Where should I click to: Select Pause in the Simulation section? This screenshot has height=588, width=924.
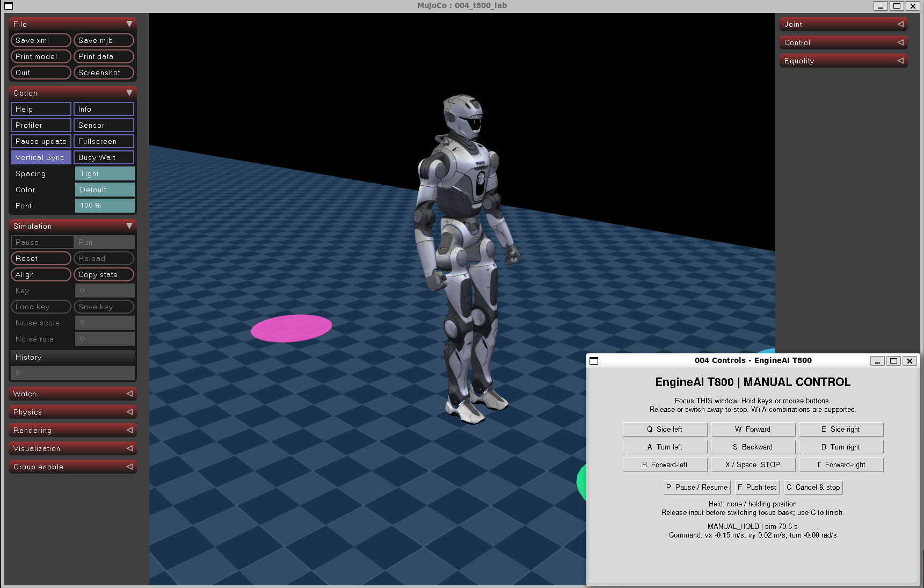pos(42,242)
